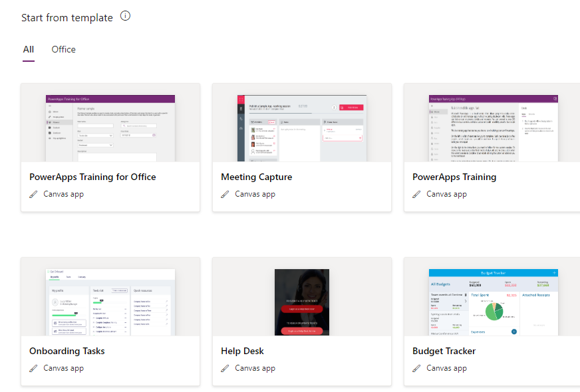Click the Budget Tracker thumbnail
Image resolution: width=580 pixels, height=392 pixels.
point(493,301)
